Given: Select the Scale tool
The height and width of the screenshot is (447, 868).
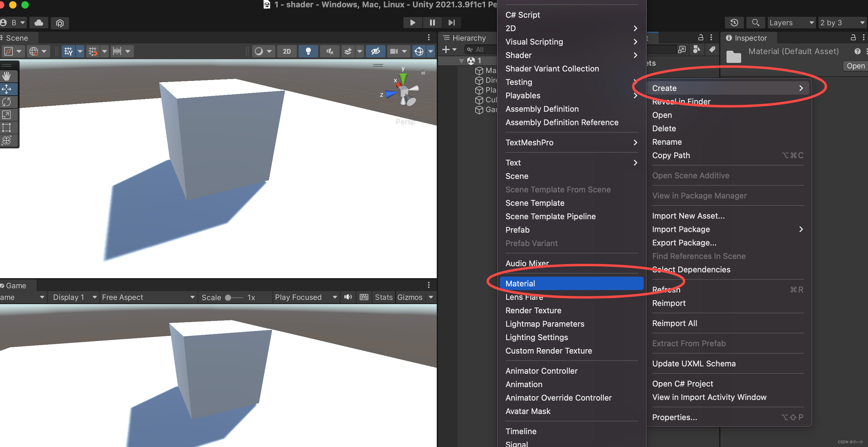Looking at the screenshot, I should pyautogui.click(x=7, y=114).
